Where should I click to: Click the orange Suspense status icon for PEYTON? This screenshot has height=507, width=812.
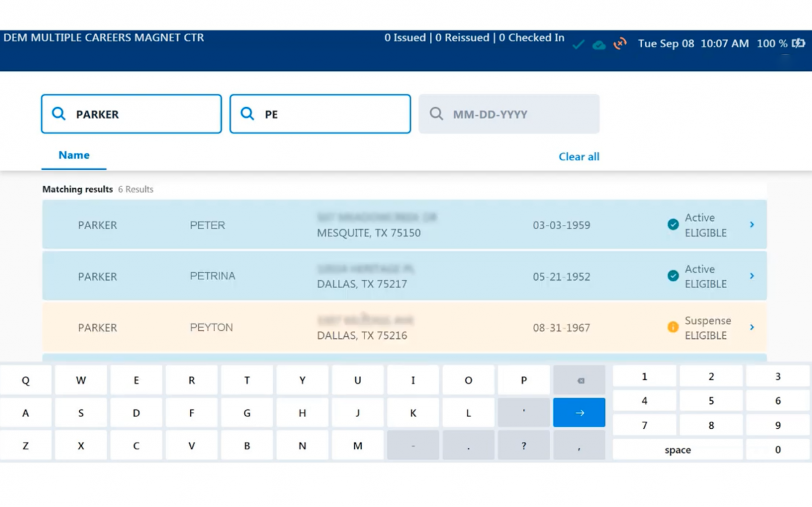pos(672,327)
